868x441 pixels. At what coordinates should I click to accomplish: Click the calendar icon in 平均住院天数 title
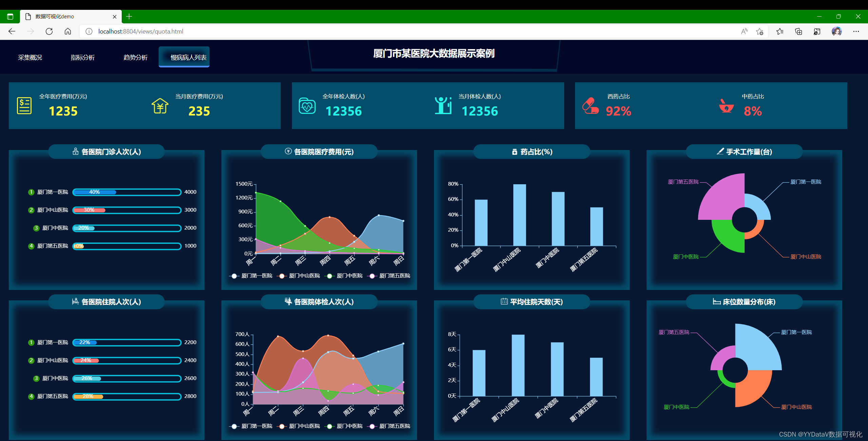coord(504,302)
